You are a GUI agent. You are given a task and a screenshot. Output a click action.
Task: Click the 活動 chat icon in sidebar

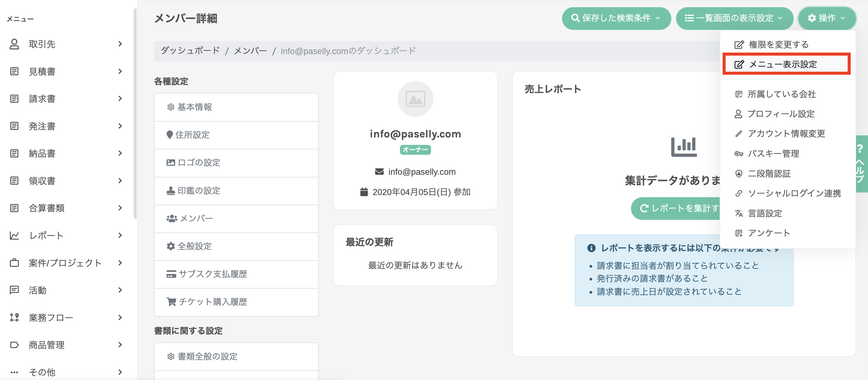point(14,290)
